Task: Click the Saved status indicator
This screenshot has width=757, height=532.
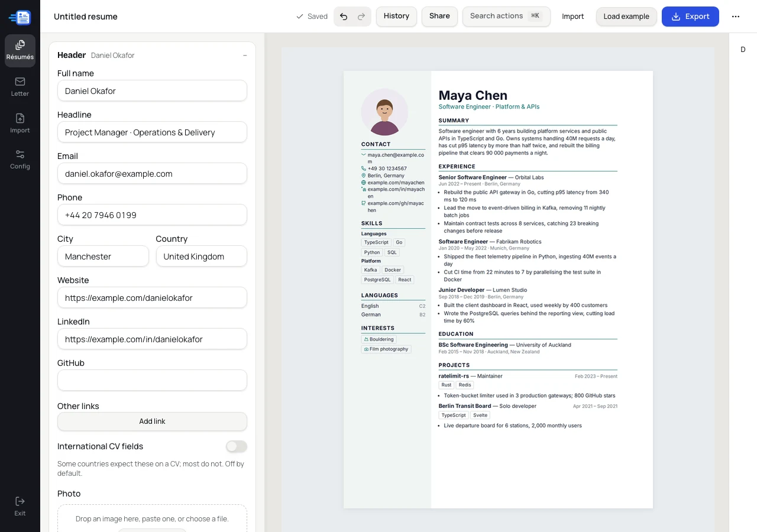Action: (x=312, y=17)
